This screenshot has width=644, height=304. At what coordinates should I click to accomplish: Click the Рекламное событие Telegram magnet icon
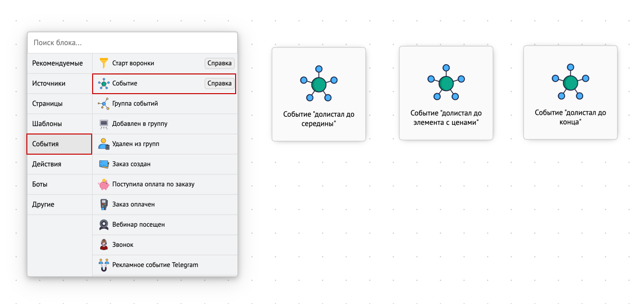[104, 265]
